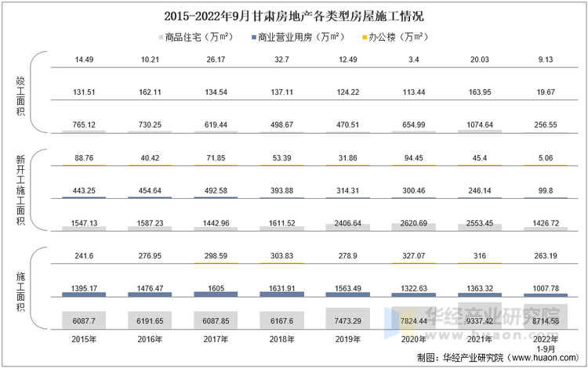Screen dimensions: 588x368
Task: Click the gray bar labeled 1426.72
Action: click(546, 229)
